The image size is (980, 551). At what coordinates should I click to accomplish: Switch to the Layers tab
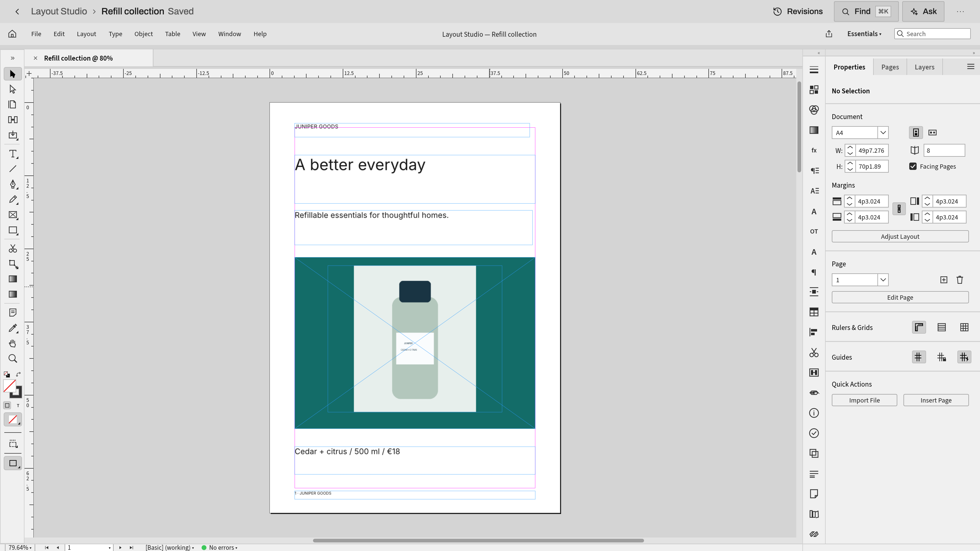point(925,67)
